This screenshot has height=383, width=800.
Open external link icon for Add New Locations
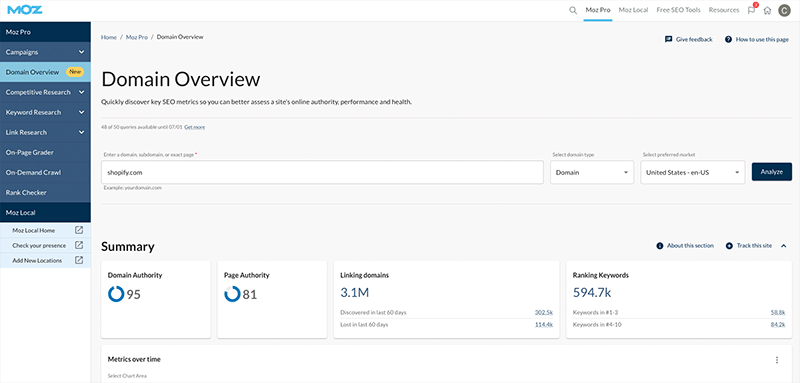point(79,260)
